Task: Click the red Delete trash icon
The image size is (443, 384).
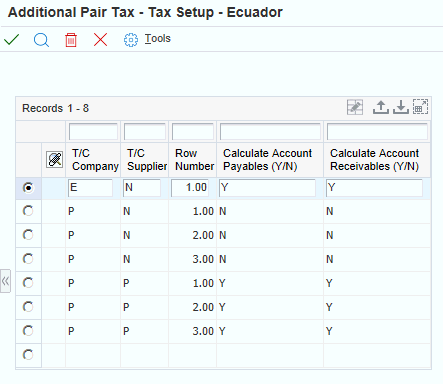Action: click(71, 40)
